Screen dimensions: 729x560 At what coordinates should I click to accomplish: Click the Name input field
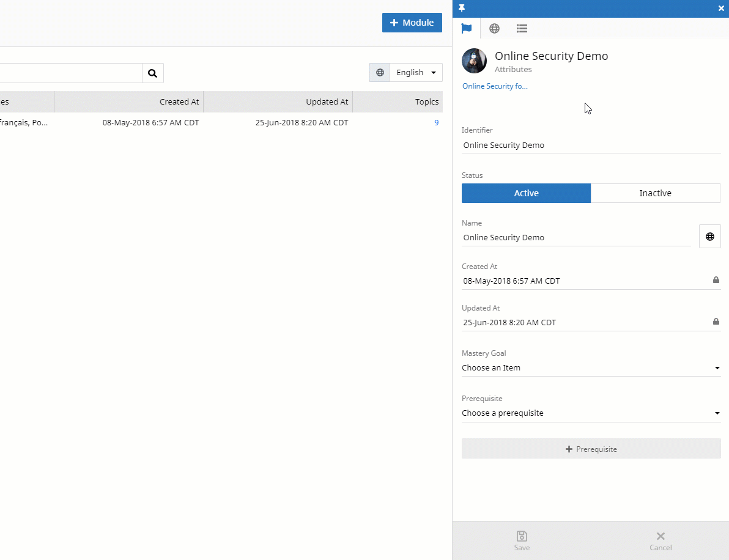pyautogui.click(x=576, y=237)
